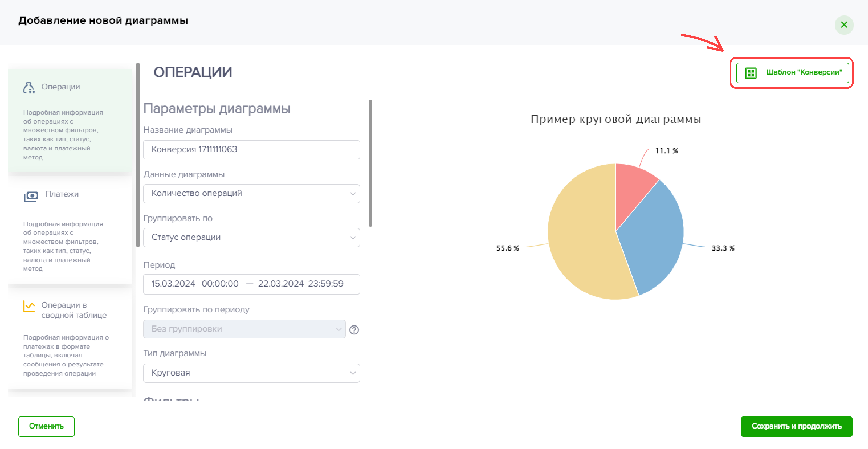Click the Данные диаграммы label
868x449 pixels.
click(184, 175)
